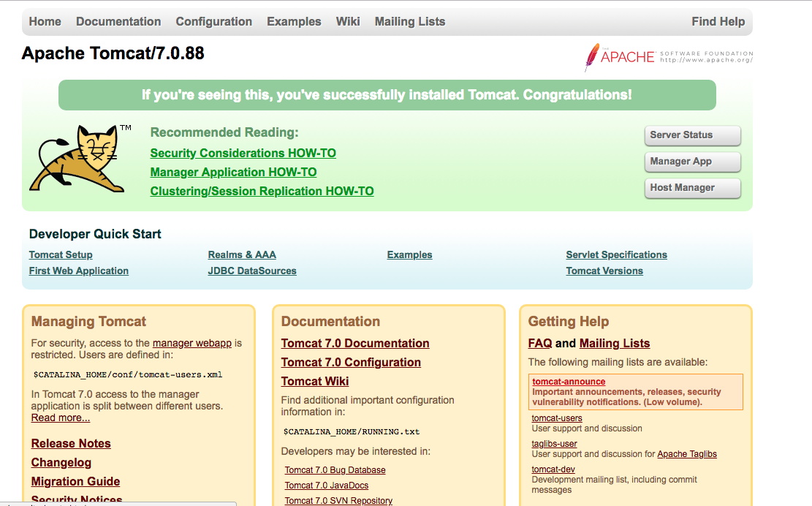Click the successfully installed Tomcat congratulations banner
The height and width of the screenshot is (506, 812).
tap(387, 95)
